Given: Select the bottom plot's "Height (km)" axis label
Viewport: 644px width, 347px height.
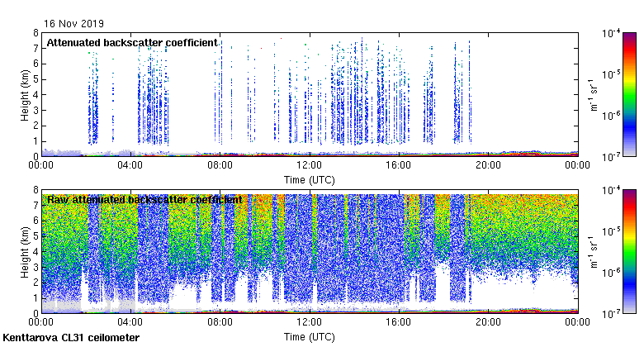Looking at the screenshot, I should [x=26, y=251].
